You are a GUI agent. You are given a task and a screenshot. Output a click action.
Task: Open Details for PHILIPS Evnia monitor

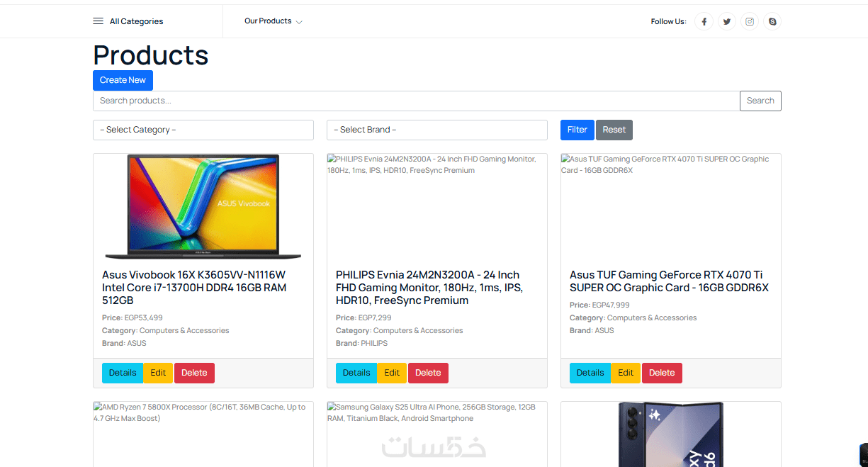[x=356, y=373]
